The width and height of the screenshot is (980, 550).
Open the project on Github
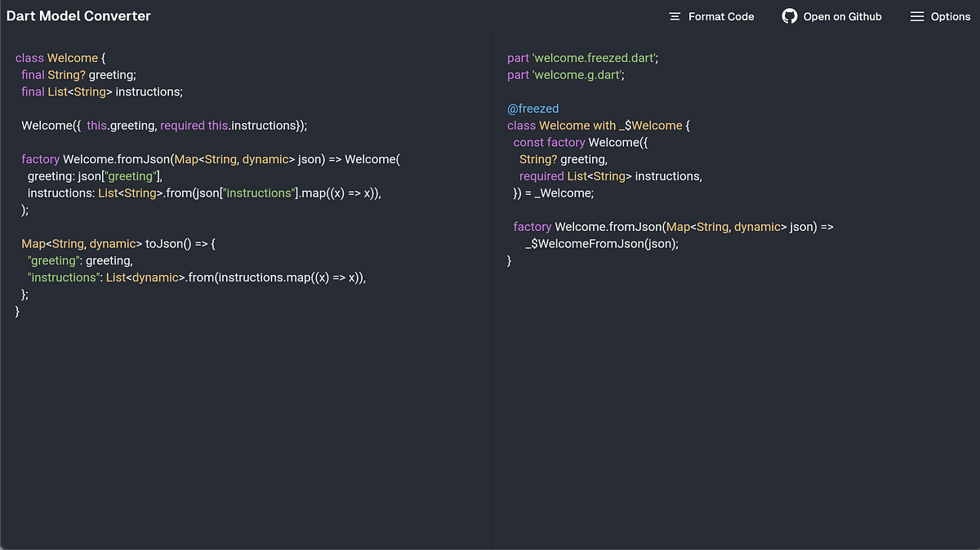tap(832, 16)
